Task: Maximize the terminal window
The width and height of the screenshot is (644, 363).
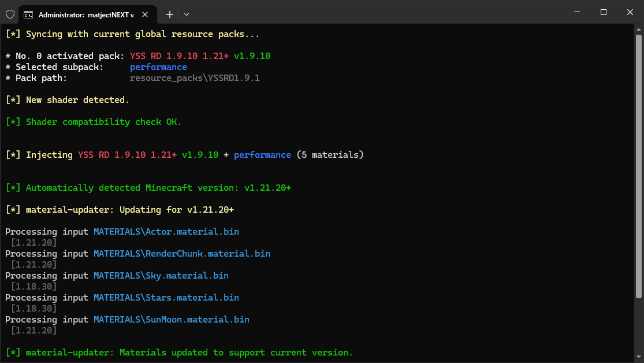Action: (604, 12)
